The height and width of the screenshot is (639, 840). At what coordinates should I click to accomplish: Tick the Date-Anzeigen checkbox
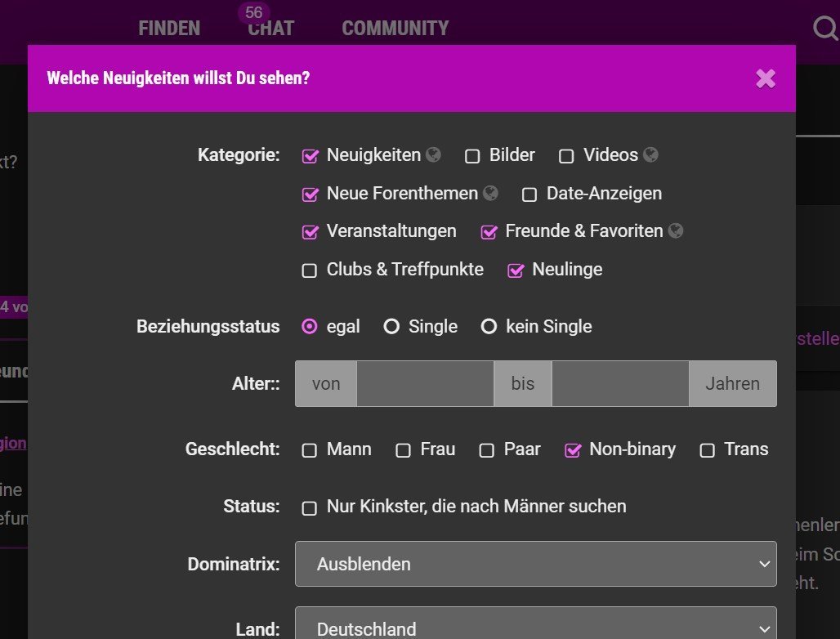click(x=529, y=194)
